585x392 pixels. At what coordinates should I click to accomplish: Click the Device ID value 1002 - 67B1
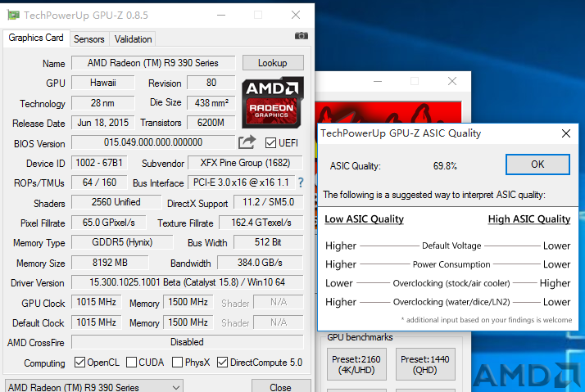click(99, 163)
